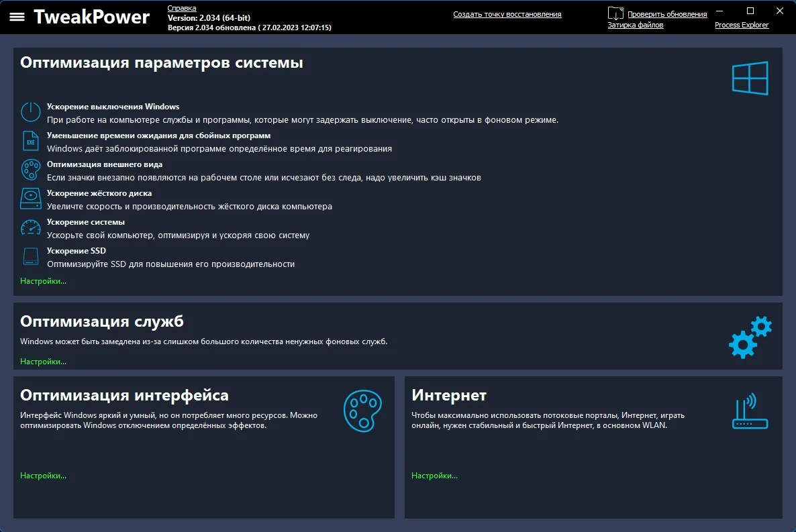
Task: Select Оптимизация внешнего вида entry
Action: point(105,164)
